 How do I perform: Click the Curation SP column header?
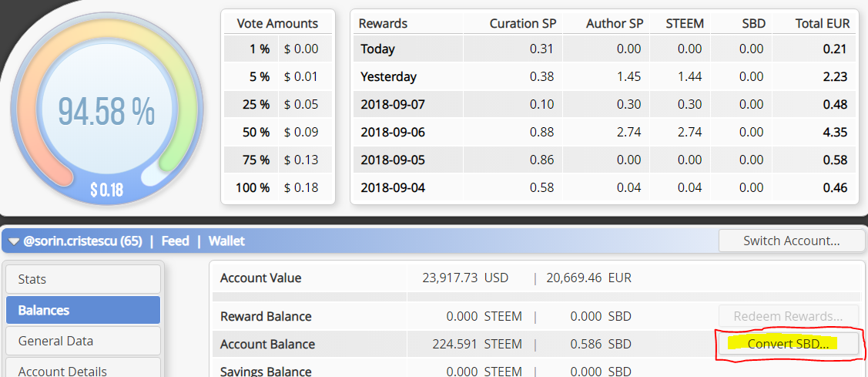(523, 23)
